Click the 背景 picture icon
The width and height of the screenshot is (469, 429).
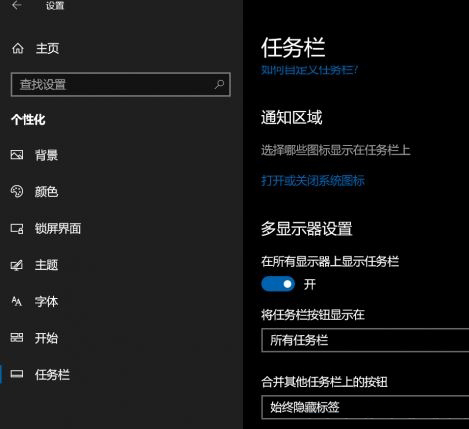17,155
